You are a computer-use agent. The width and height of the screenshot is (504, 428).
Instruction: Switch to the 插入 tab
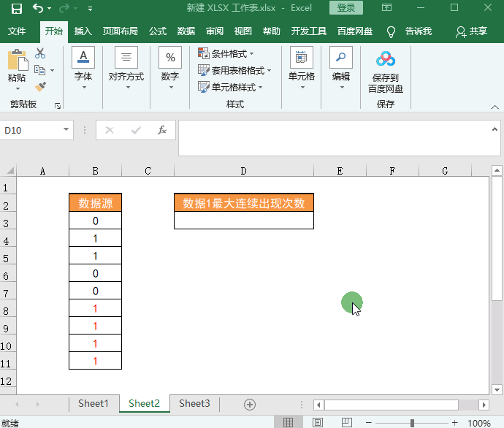pyautogui.click(x=83, y=31)
